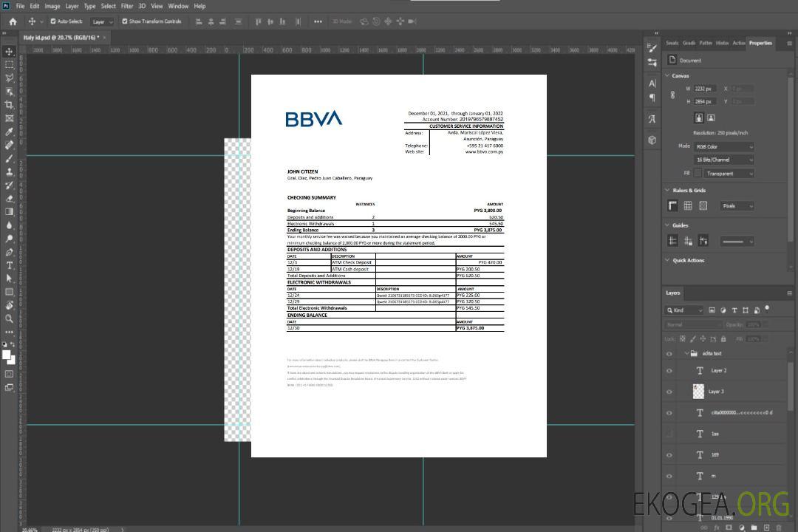The width and height of the screenshot is (798, 532).
Task: Hide the Layer 2 text layer
Action: click(669, 371)
